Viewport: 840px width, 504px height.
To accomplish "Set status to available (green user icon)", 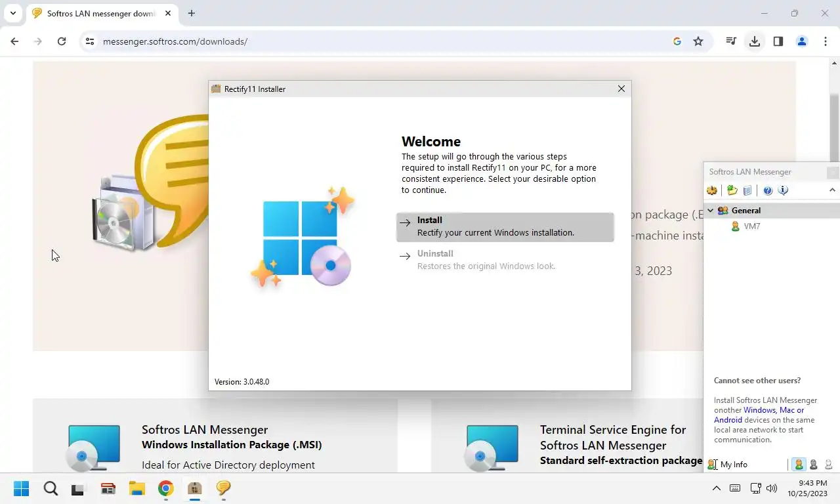I will pyautogui.click(x=799, y=465).
